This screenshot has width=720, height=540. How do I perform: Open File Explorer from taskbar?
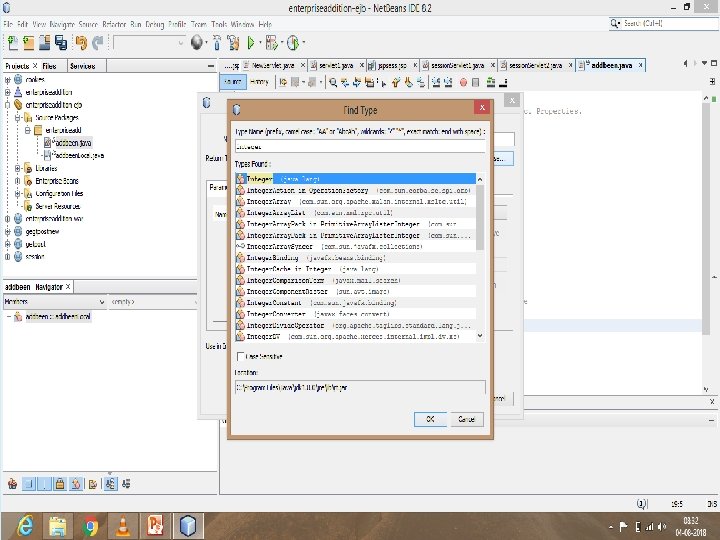[57, 525]
